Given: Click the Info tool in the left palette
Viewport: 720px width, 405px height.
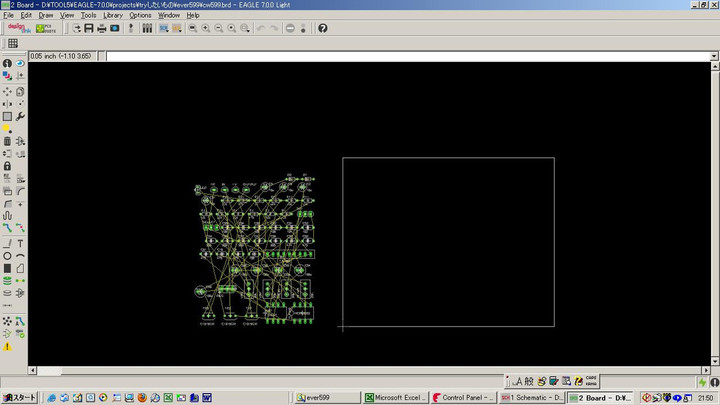Looking at the screenshot, I should click(7, 63).
